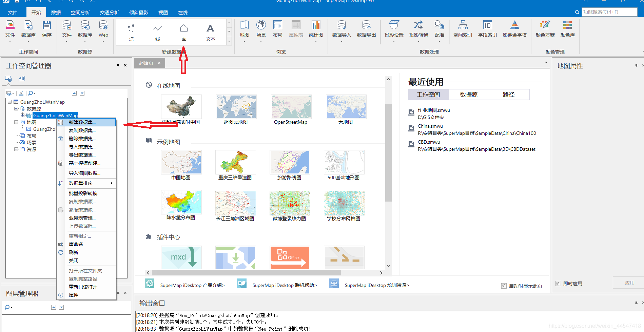This screenshot has height=332, width=644.
Task: Expand the GuangZhoLiWanMap datasource node
Action: 22,115
